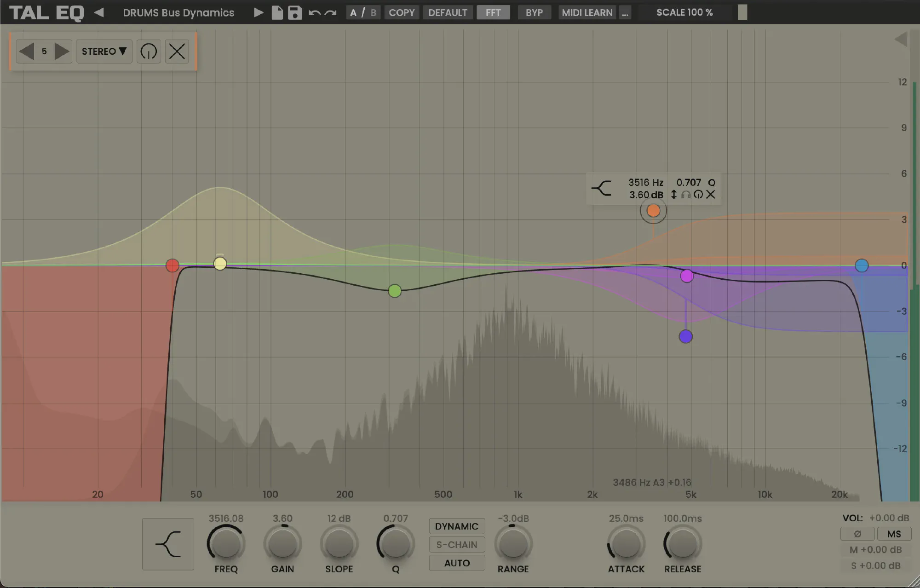
Task: Click the GAIN knob
Action: (282, 544)
